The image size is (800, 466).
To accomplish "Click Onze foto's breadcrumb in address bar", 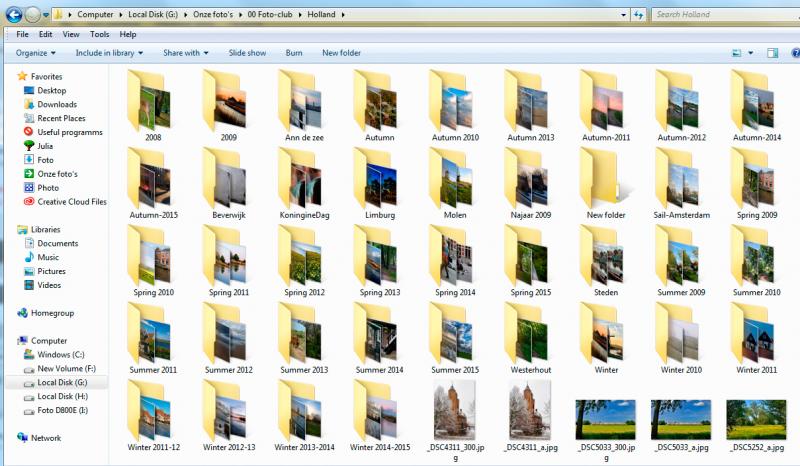I will pos(213,15).
